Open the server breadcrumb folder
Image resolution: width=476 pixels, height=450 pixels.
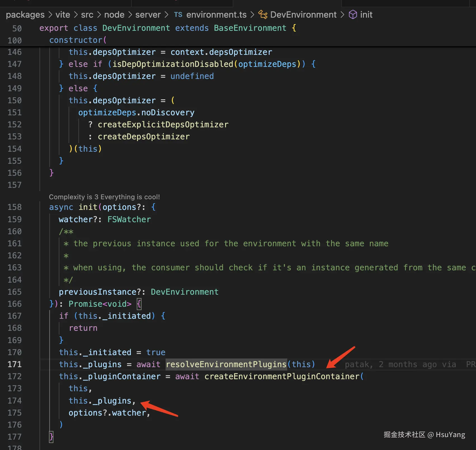[148, 15]
